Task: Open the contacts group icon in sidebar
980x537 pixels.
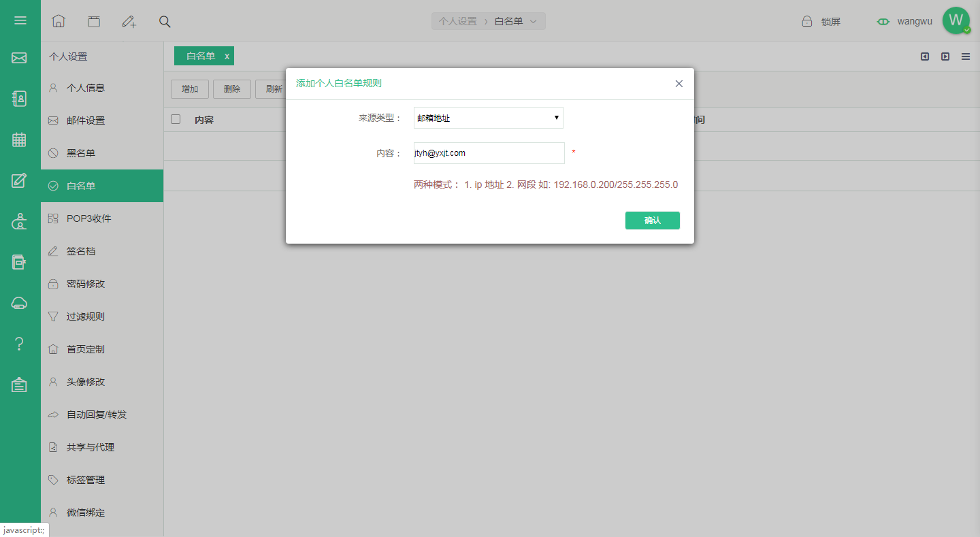Action: 20,221
